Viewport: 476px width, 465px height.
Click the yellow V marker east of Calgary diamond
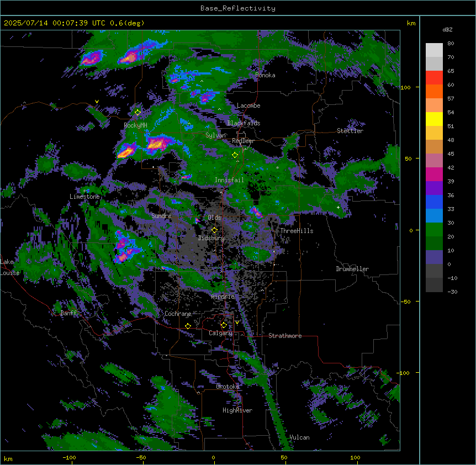(x=237, y=323)
